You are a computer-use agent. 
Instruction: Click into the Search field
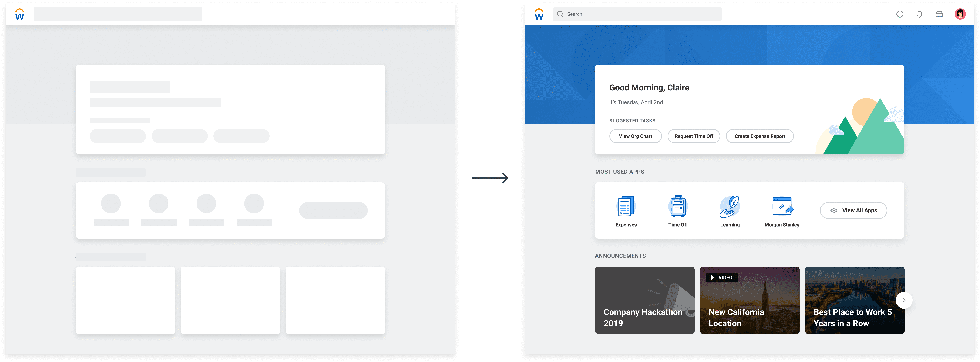point(643,14)
